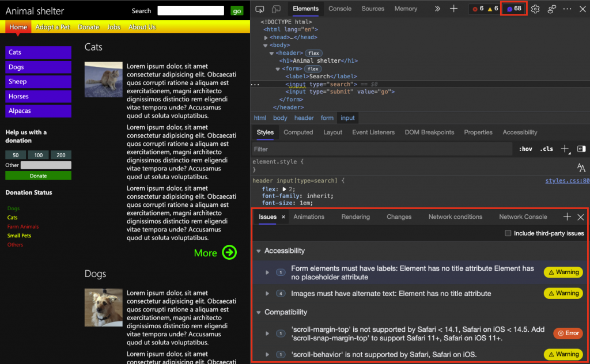
Task: Add new style rule plus icon
Action: [565, 149]
